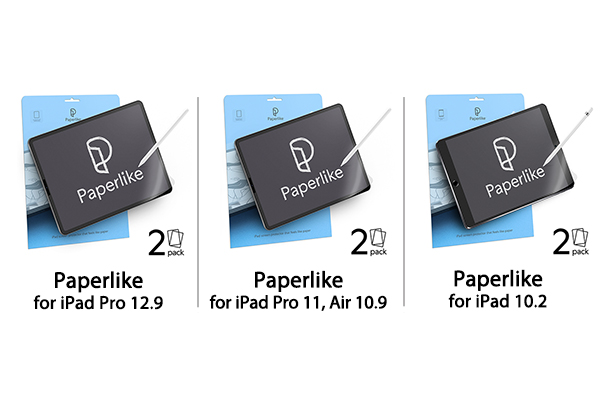
Task: Click the Paperlike for iPad 10.2 title
Action: pyautogui.click(x=497, y=289)
